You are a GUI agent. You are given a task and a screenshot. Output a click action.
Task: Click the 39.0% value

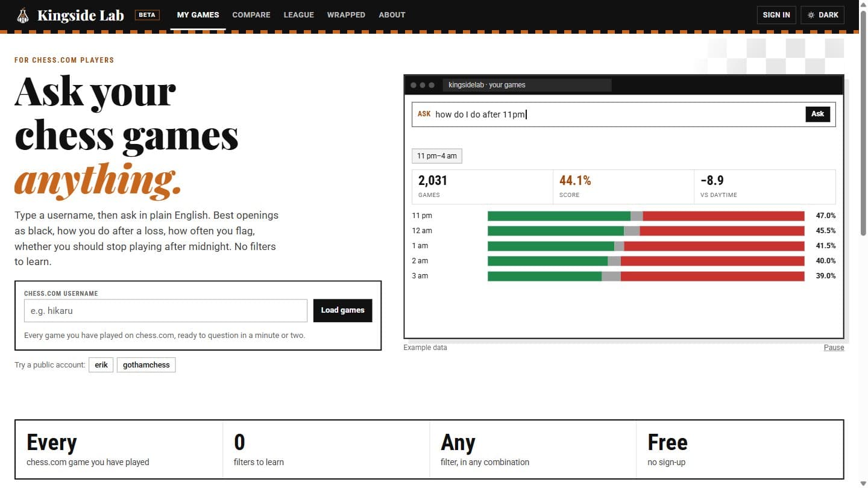point(826,276)
